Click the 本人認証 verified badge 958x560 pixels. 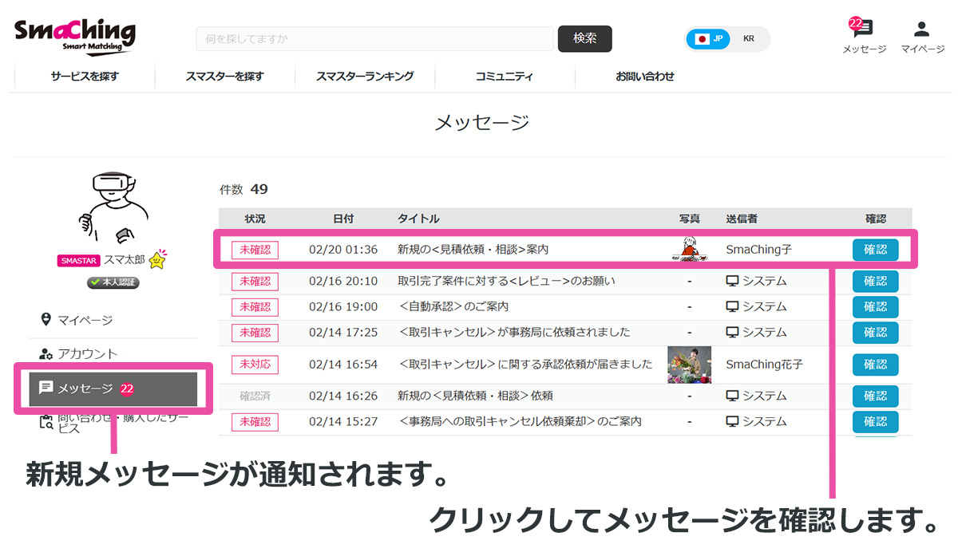(113, 282)
